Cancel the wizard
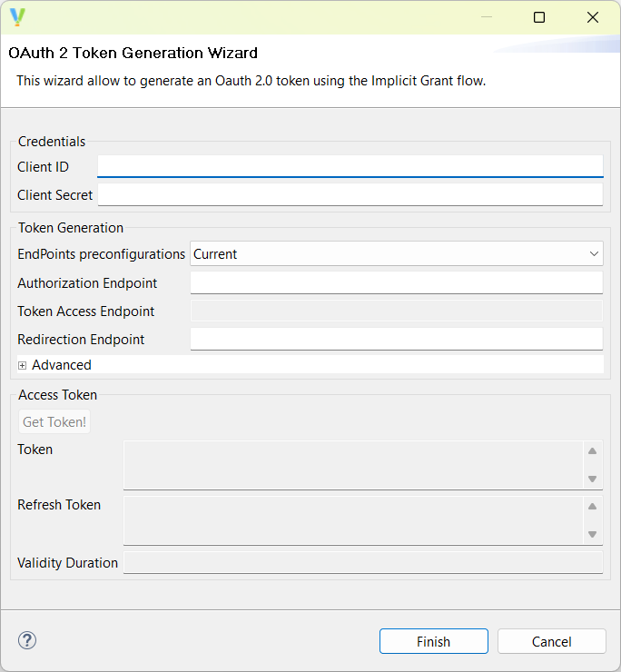Image resolution: width=621 pixels, height=672 pixels. [552, 641]
